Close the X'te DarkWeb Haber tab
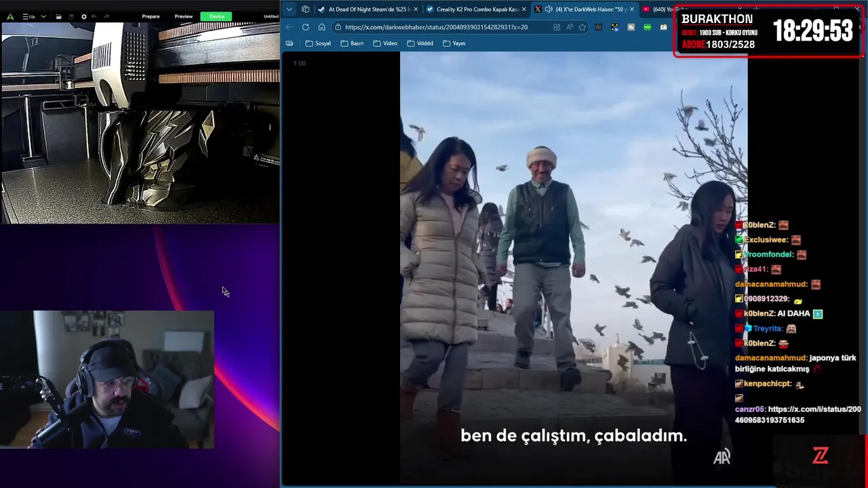This screenshot has width=868, height=488. pos(632,9)
